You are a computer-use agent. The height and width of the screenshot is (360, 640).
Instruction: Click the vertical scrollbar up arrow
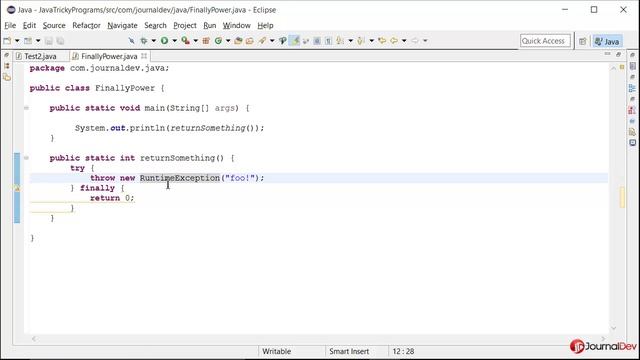click(613, 68)
